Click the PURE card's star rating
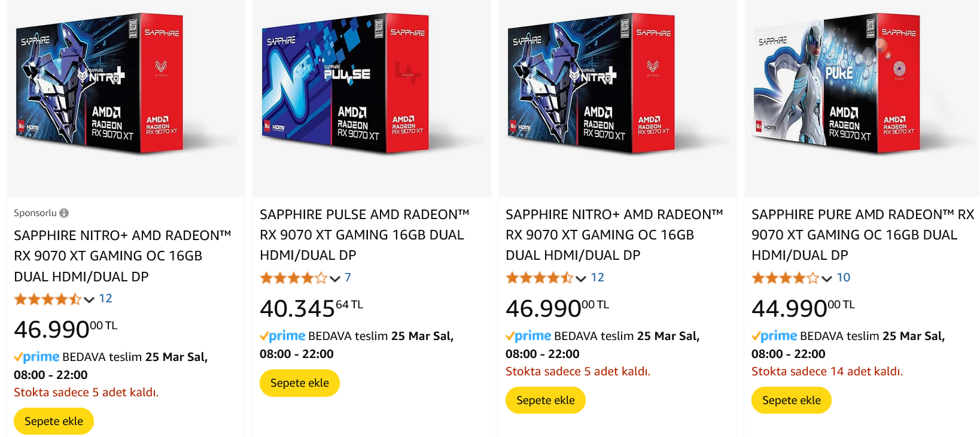 coord(785,278)
